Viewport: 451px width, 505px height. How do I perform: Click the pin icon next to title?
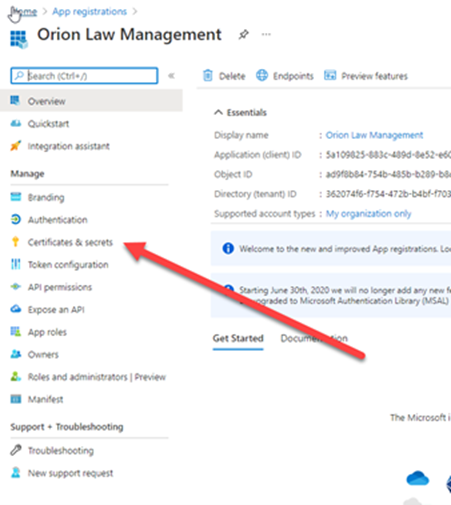point(243,34)
